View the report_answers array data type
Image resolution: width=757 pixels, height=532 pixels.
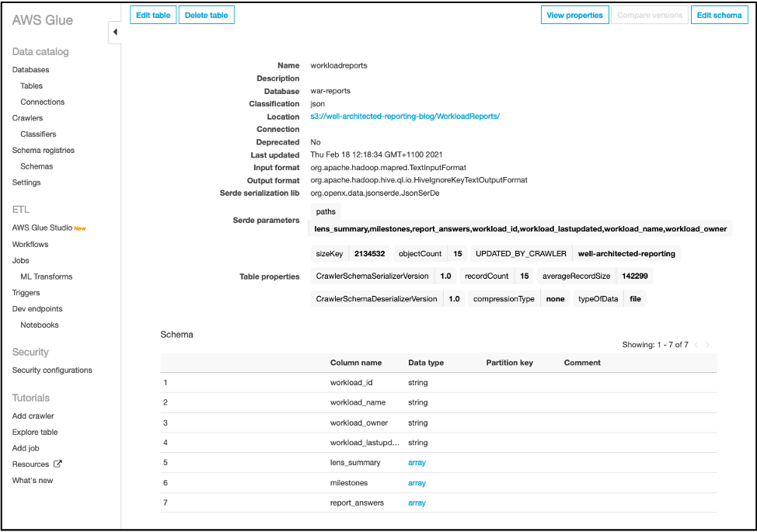click(417, 502)
